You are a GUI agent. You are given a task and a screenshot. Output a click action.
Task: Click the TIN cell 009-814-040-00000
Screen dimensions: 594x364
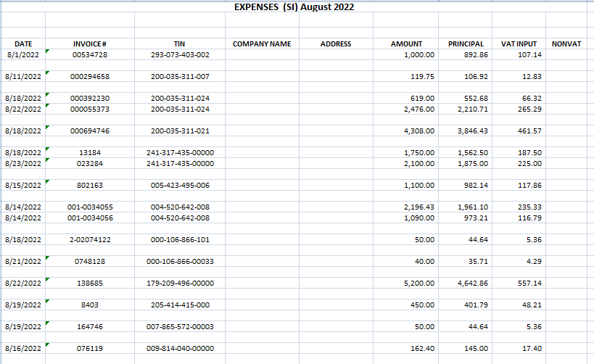(180, 348)
